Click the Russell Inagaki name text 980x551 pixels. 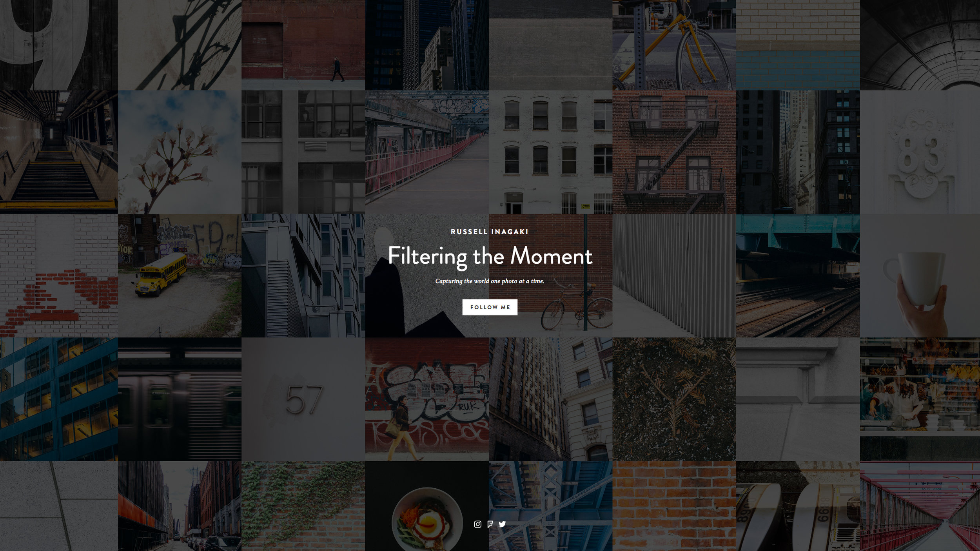point(490,232)
